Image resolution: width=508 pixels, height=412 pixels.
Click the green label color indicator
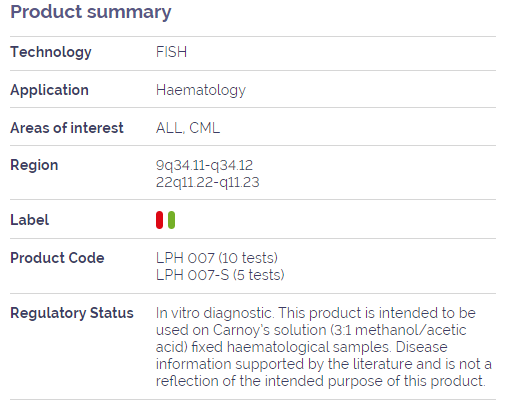pos(171,220)
